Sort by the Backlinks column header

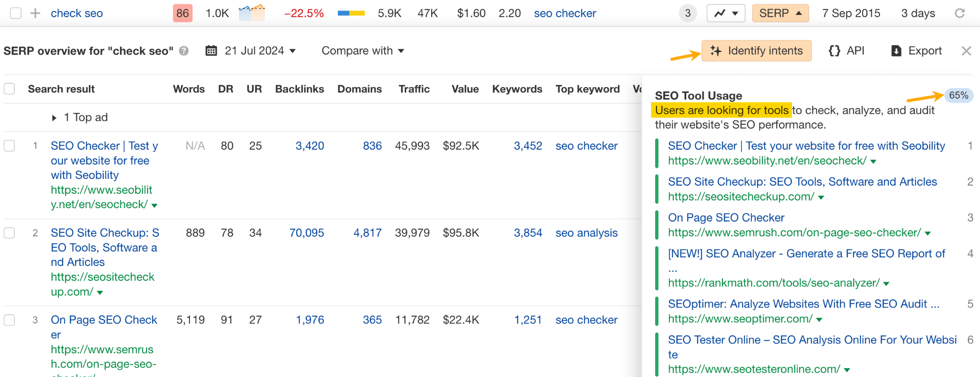pos(299,89)
